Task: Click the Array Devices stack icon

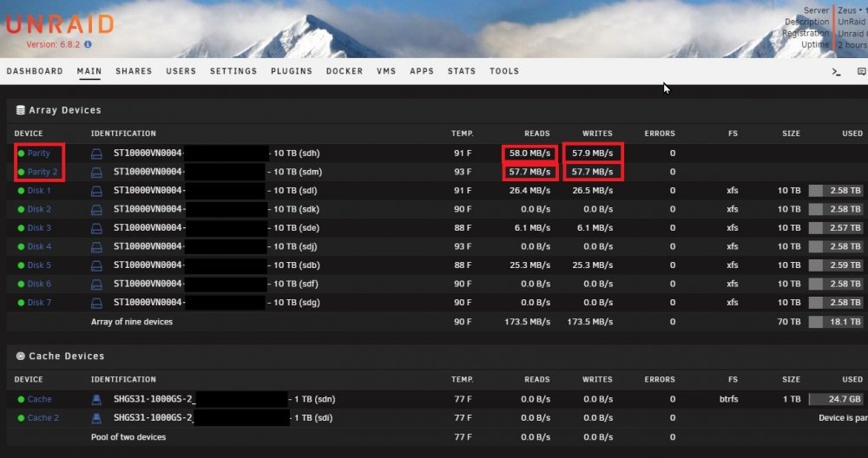Action: 21,110
